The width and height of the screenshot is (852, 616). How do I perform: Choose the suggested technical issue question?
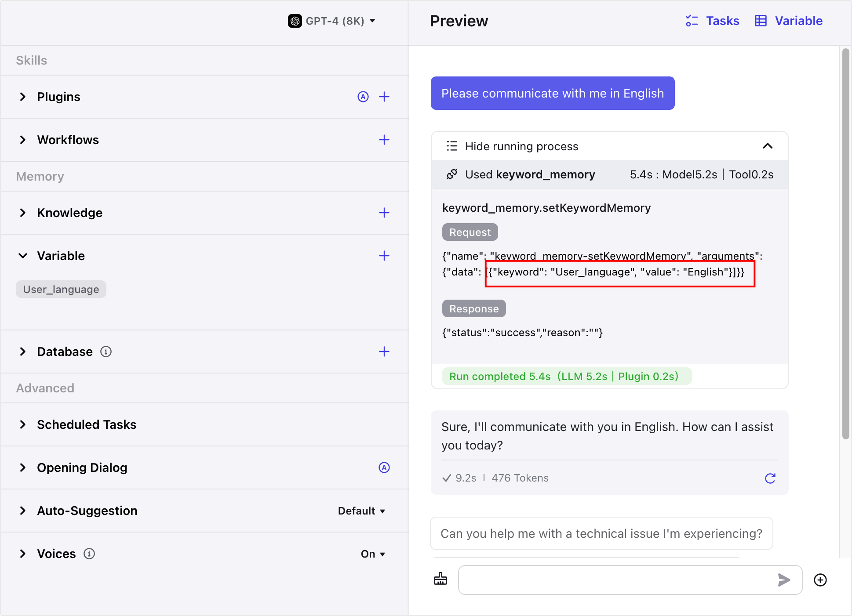(x=601, y=533)
